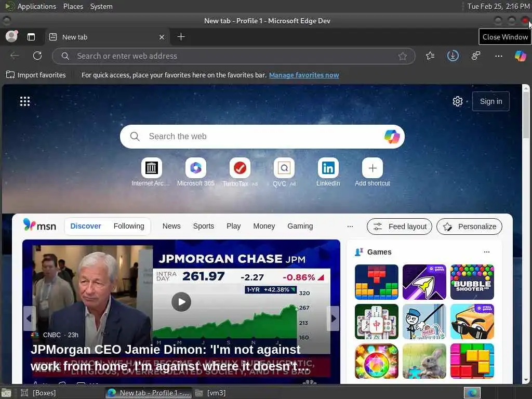This screenshot has width=532, height=399.
Task: Click the back arrow navigation button
Action: (x=14, y=56)
